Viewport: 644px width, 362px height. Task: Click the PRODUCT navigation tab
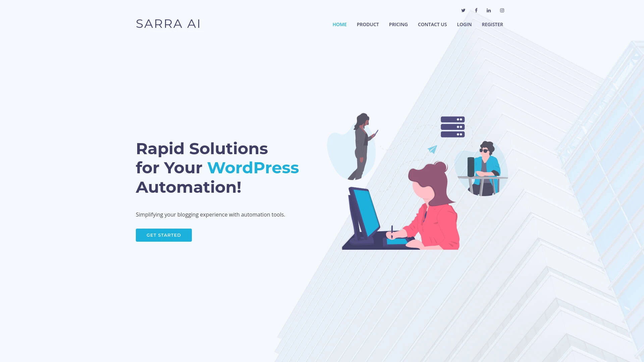368,24
